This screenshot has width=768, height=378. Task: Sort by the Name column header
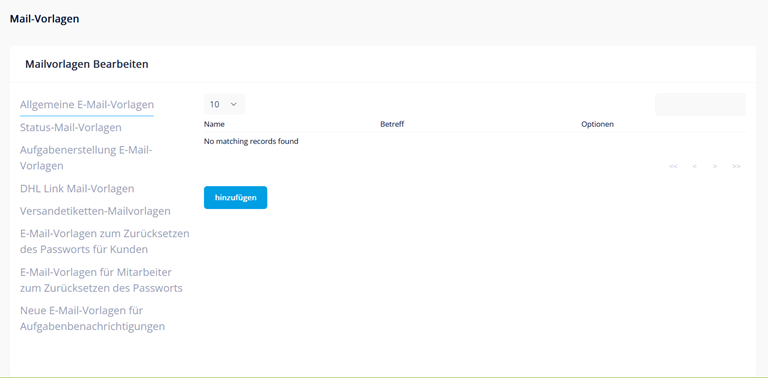pos(214,124)
